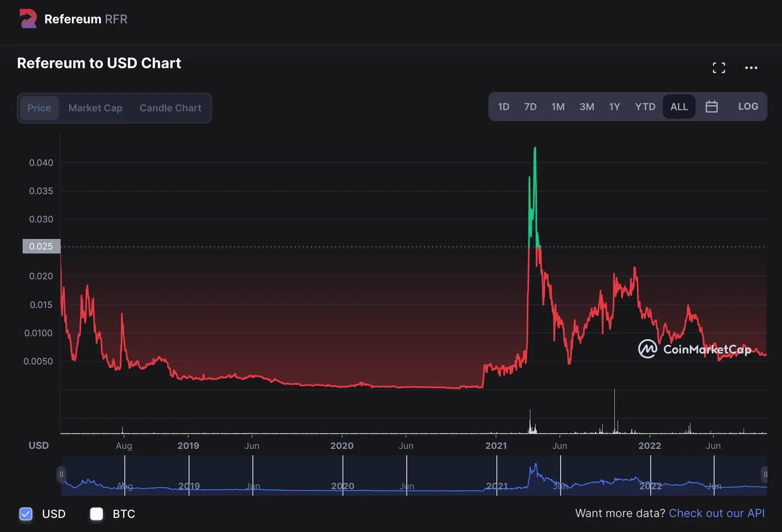
Task: Open fullscreen chart view icon
Action: (718, 68)
